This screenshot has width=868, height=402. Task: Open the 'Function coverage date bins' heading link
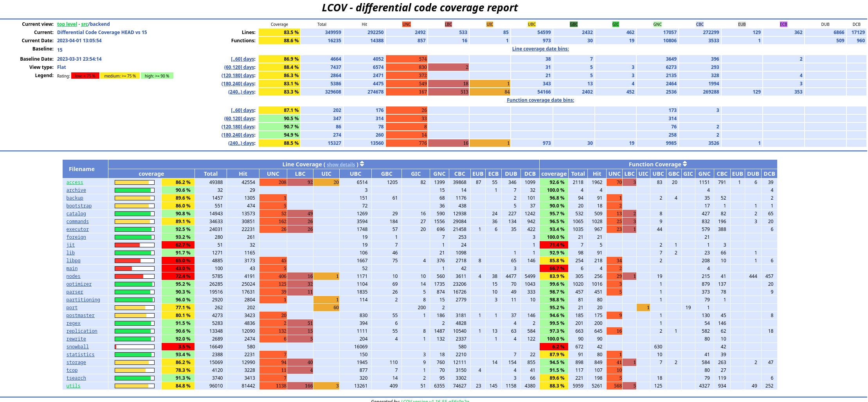pos(540,100)
